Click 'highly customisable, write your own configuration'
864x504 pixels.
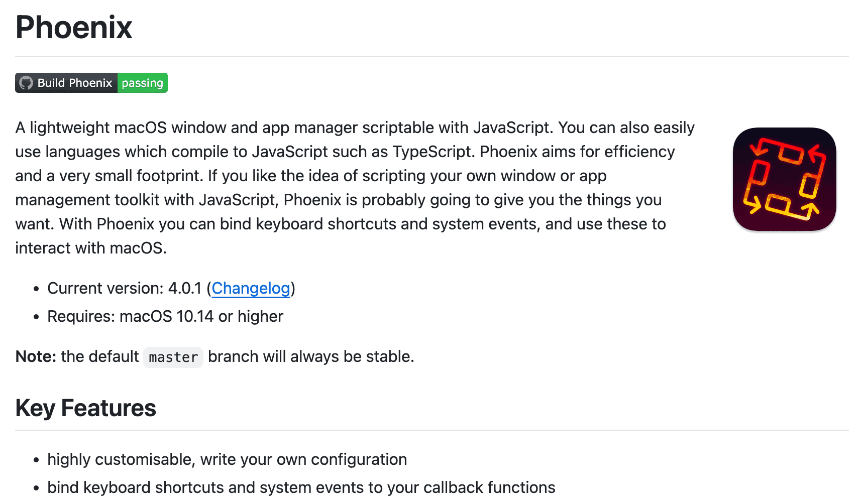227,459
